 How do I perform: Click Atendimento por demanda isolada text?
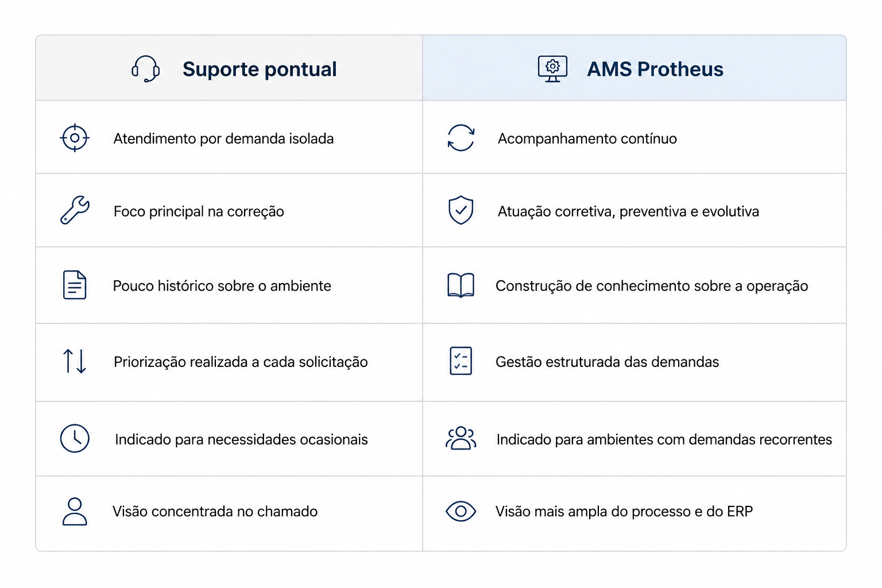[223, 138]
